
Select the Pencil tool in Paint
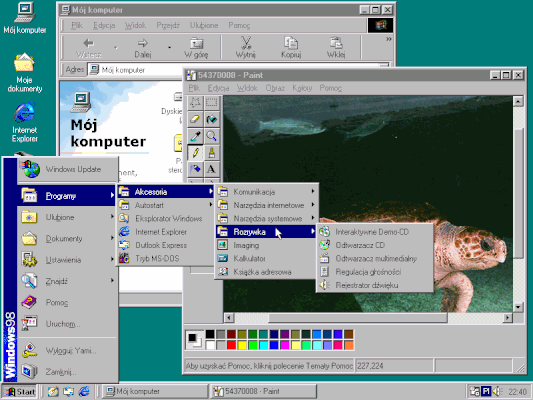pyautogui.click(x=195, y=153)
